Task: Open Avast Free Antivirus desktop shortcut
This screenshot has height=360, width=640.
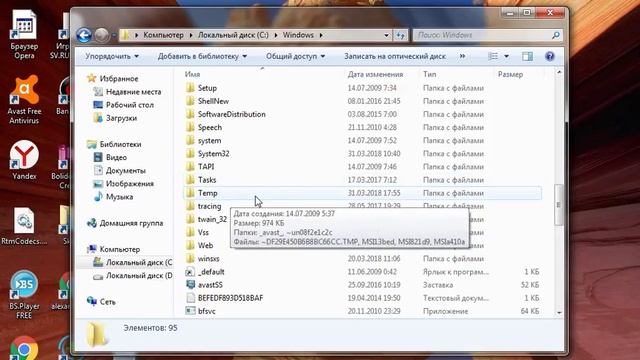Action: pos(24,99)
